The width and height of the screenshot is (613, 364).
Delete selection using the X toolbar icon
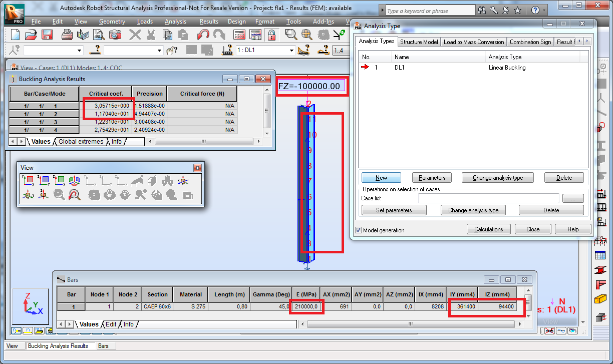(x=135, y=35)
